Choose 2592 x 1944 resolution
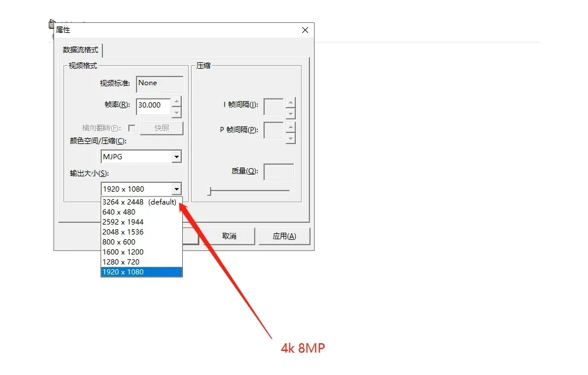The width and height of the screenshot is (588, 375). [x=141, y=222]
